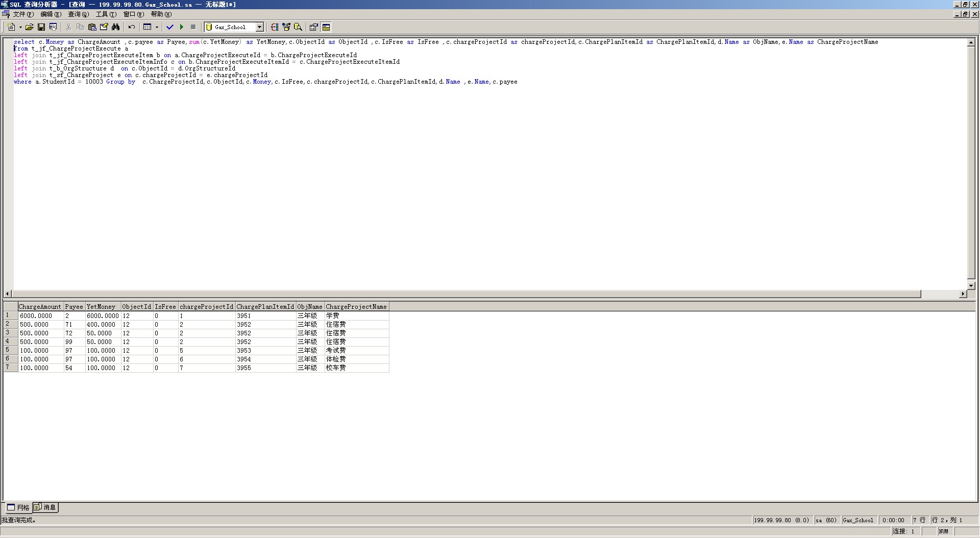Click the New Query toolbar icon

11,27
